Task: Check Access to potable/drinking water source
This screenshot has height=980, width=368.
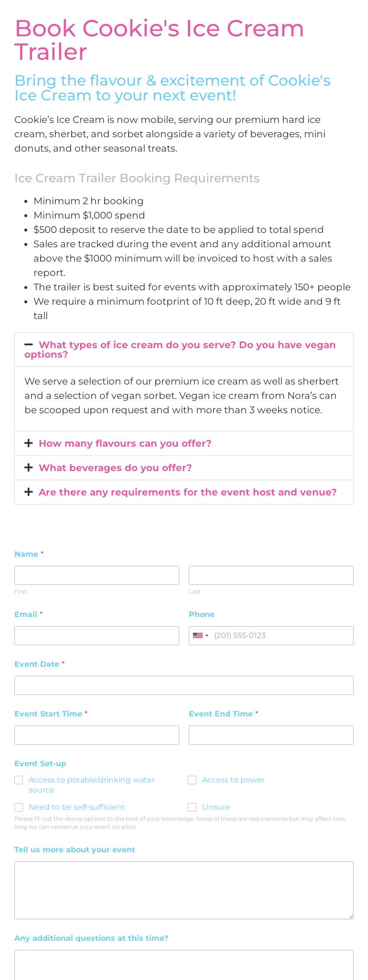Action: coord(19,780)
